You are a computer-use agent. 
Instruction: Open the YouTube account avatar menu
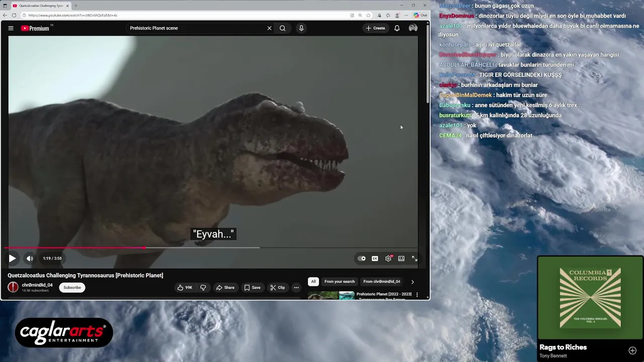pos(413,28)
